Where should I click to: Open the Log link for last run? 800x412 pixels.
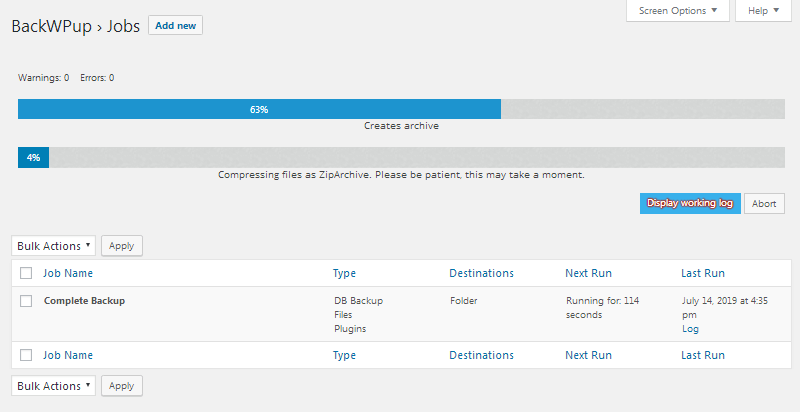pos(690,329)
